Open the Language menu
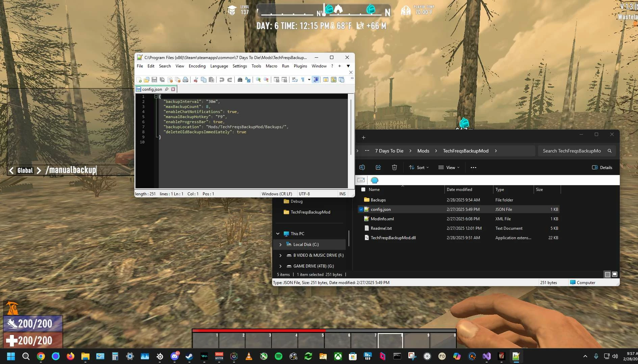The image size is (638, 364). (x=219, y=66)
